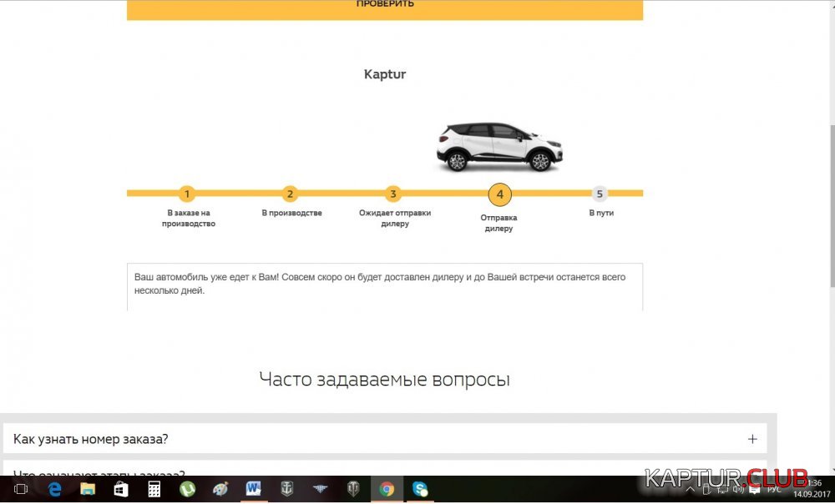
Task: Click 'В пути' step label
Action: pyautogui.click(x=601, y=213)
